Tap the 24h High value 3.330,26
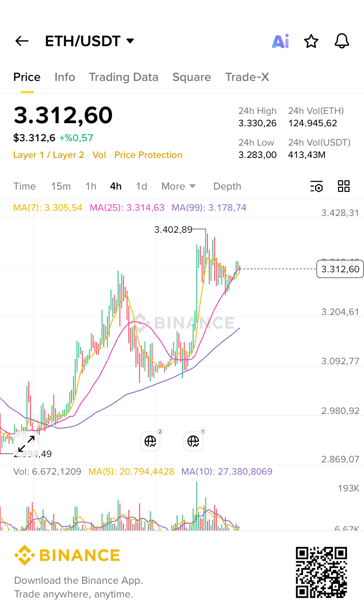Viewport: 364px width, 615px height. pos(258,124)
